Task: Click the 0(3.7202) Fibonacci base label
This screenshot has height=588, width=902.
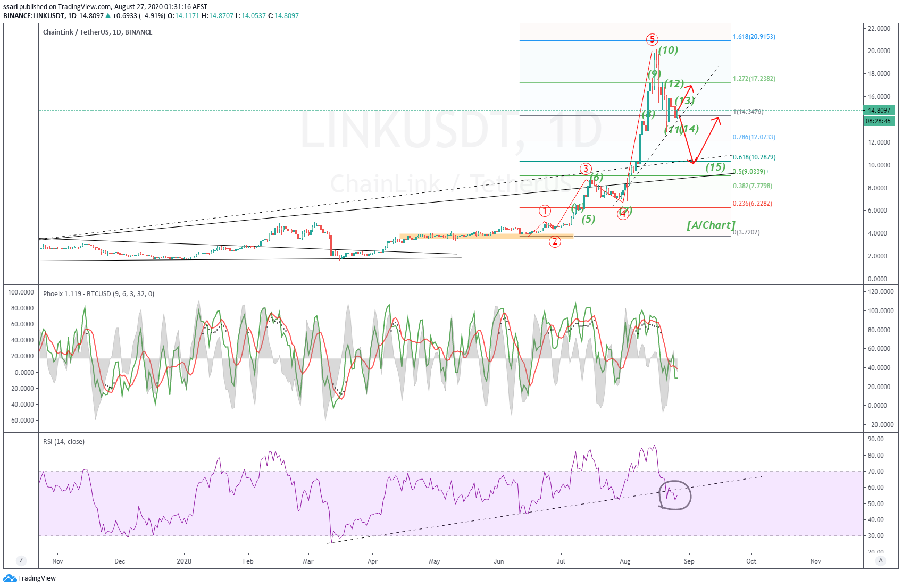Action: tap(746, 232)
